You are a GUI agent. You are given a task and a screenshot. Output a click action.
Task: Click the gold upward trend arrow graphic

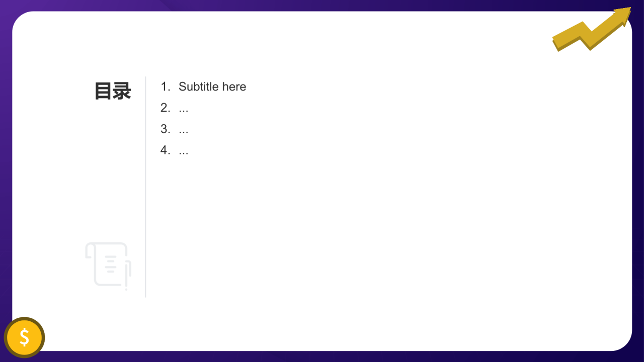click(x=592, y=29)
